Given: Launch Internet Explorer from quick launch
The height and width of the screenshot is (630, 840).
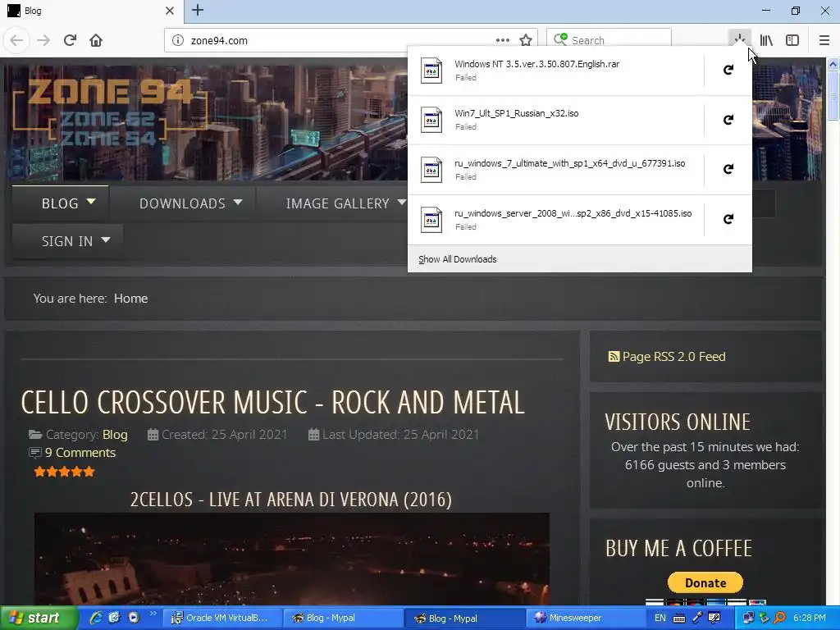Looking at the screenshot, I should click(x=96, y=618).
